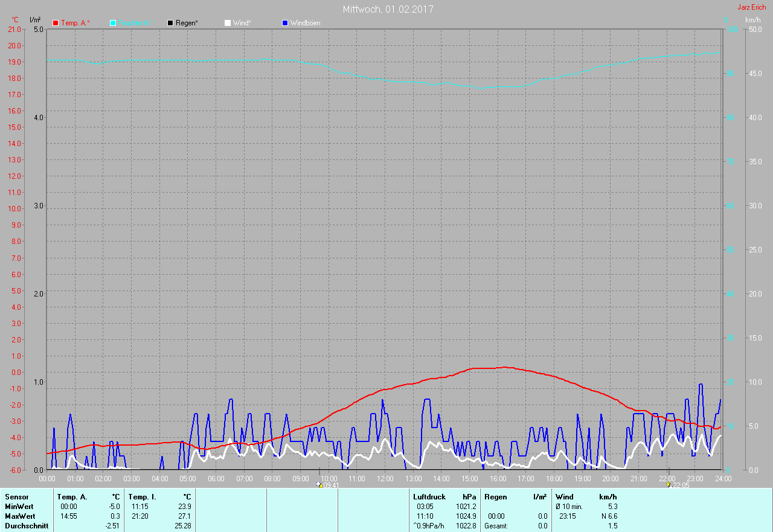Click the Windböen legend label
Screen dimensions: 773x532
[x=305, y=23]
